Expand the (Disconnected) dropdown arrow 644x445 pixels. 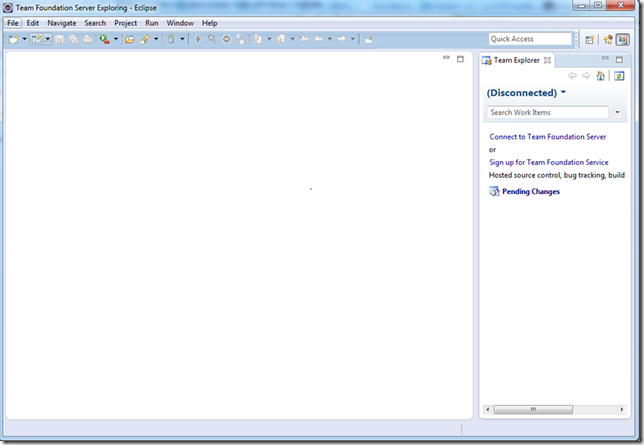pyautogui.click(x=563, y=92)
